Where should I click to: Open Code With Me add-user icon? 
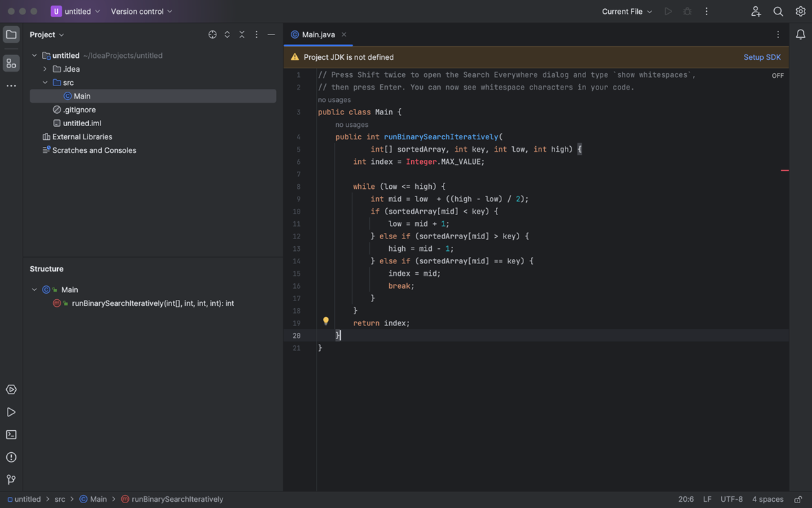(756, 12)
